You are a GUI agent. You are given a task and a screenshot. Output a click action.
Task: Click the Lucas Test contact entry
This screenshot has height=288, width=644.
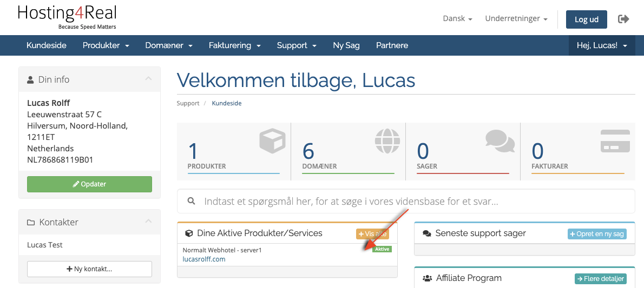[x=45, y=245]
